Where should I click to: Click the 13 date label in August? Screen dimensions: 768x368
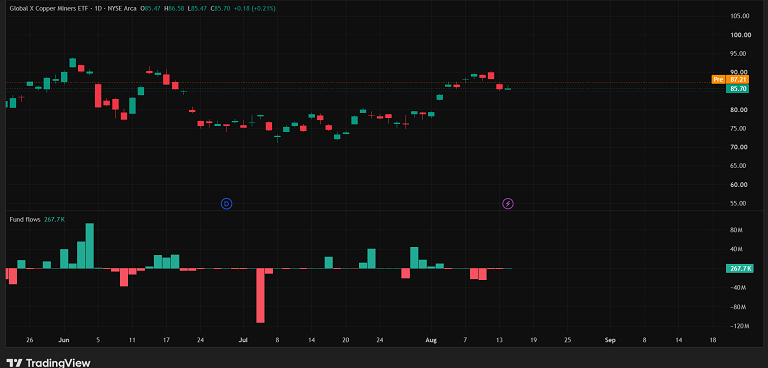[499, 340]
